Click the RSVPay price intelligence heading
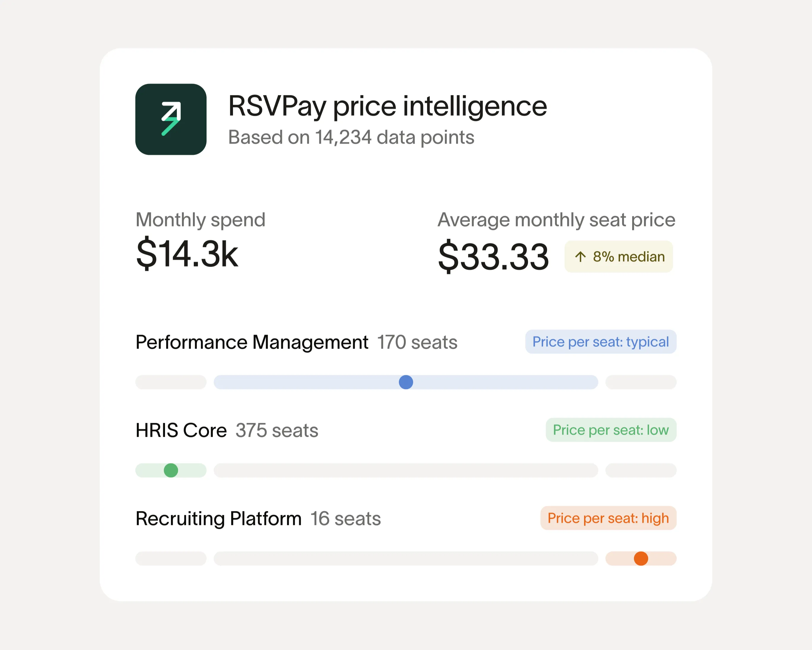 (x=388, y=106)
